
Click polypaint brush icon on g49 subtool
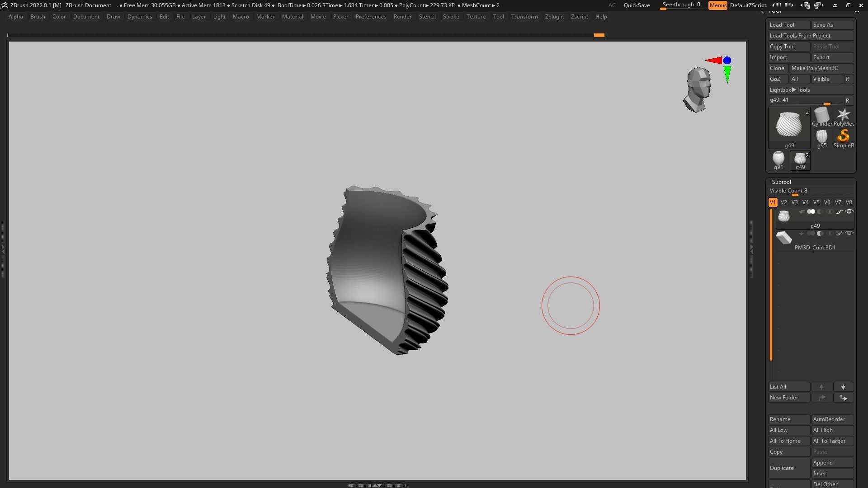pos(839,212)
